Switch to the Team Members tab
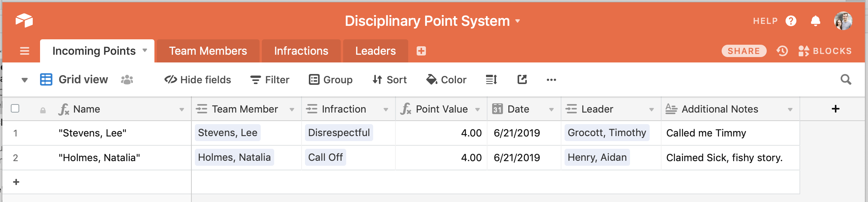 pyautogui.click(x=208, y=51)
